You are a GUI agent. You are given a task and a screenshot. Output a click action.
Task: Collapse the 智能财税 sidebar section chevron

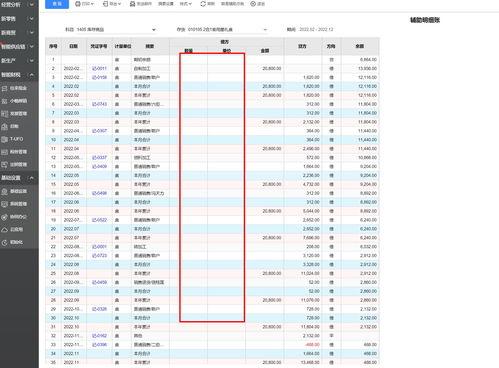(32, 75)
